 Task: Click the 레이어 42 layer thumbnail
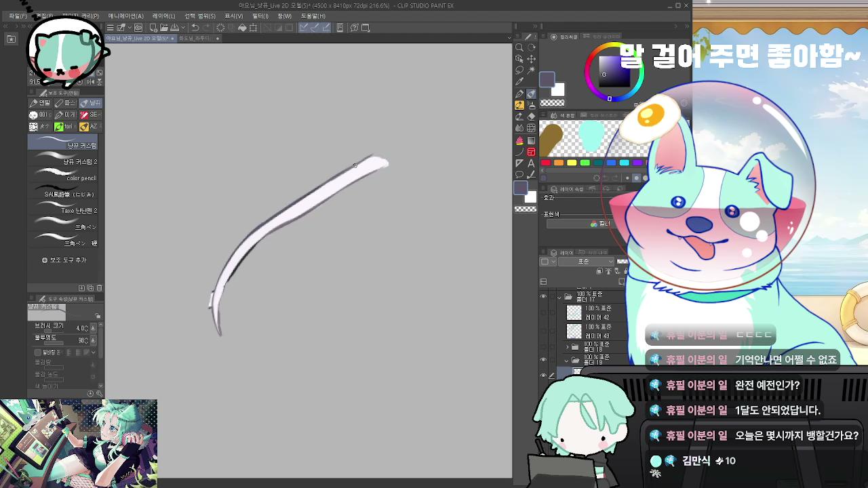pos(574,312)
